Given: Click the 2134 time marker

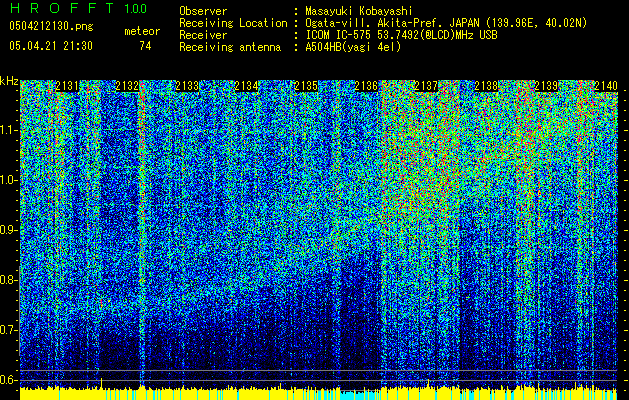Looking at the screenshot, I should pos(246,86).
